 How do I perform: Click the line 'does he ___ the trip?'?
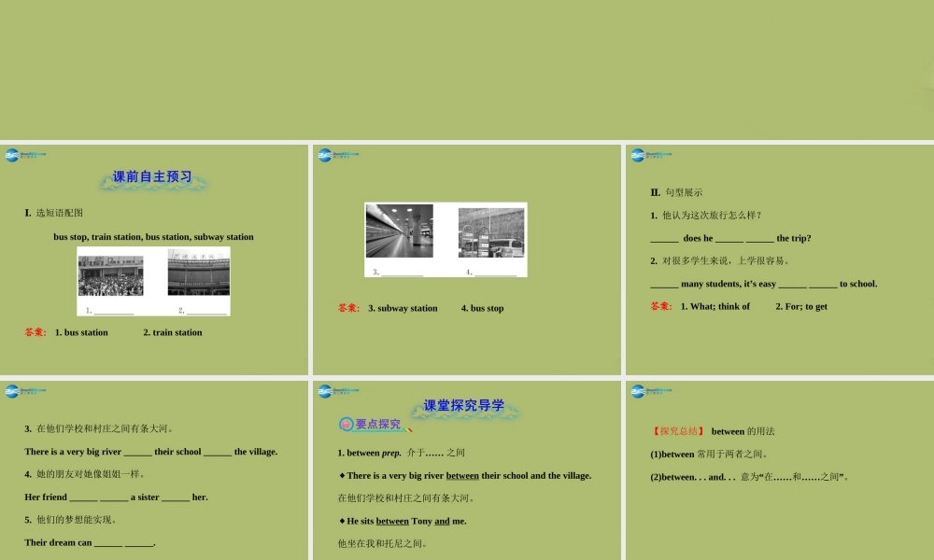[x=731, y=238]
